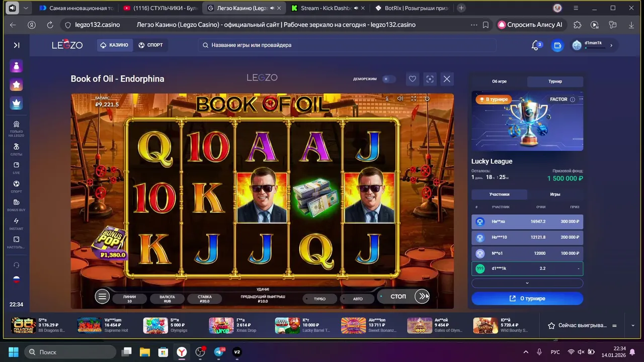Show the Participants tab
The image size is (644, 362).
(x=499, y=194)
